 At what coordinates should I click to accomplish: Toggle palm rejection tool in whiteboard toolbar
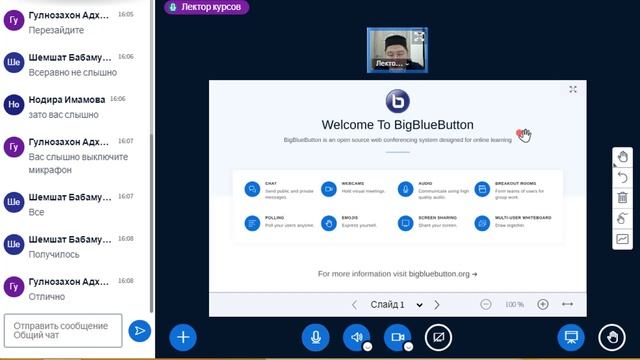[x=622, y=218]
